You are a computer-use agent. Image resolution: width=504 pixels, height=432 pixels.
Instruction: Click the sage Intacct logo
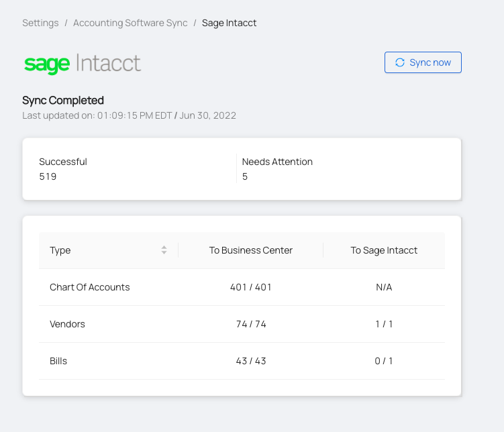[83, 64]
